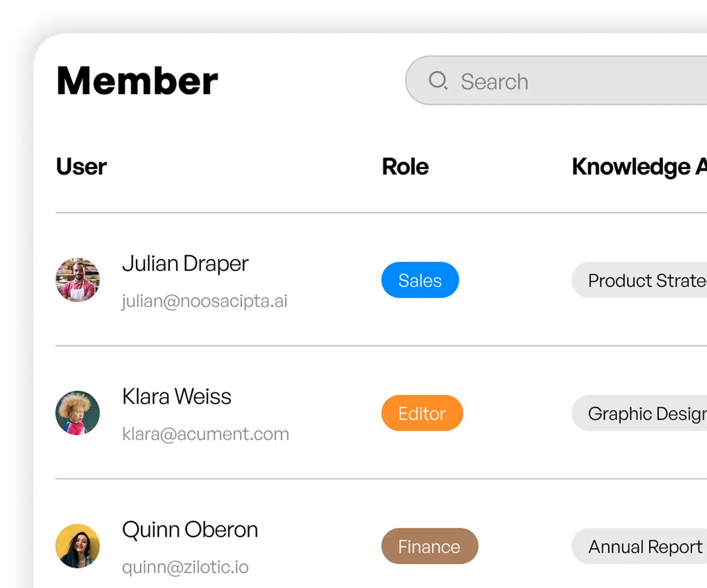Click the email quinn@zilotic.io
Screen dimensions: 707x588
(185, 567)
